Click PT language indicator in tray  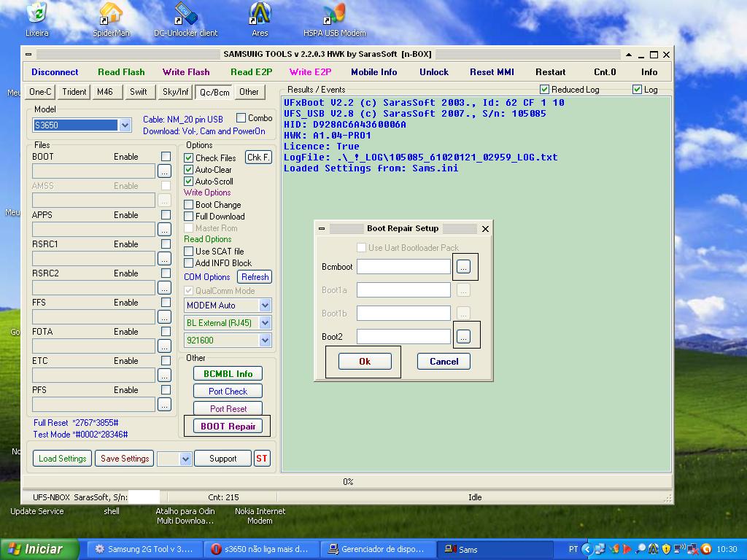pos(573,549)
